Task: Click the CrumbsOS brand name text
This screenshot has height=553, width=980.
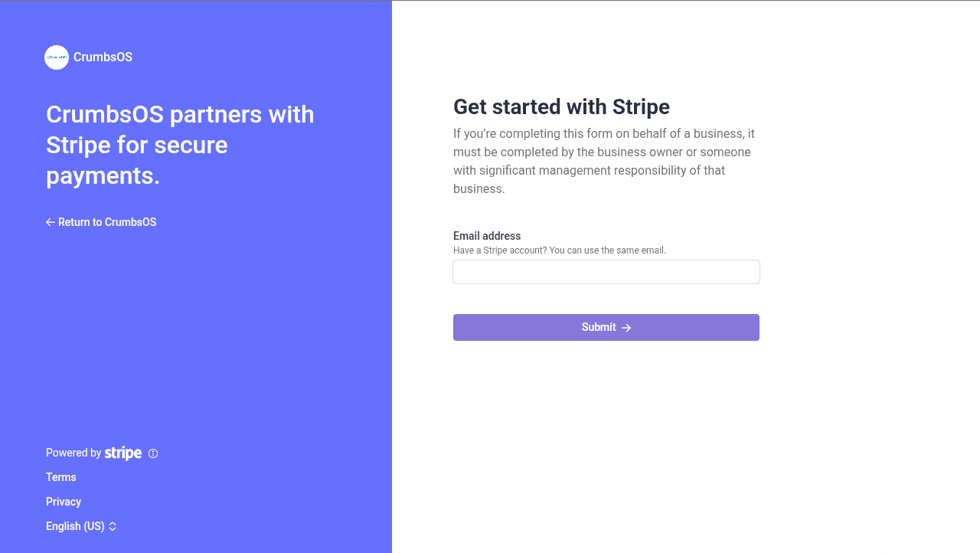Action: 103,57
